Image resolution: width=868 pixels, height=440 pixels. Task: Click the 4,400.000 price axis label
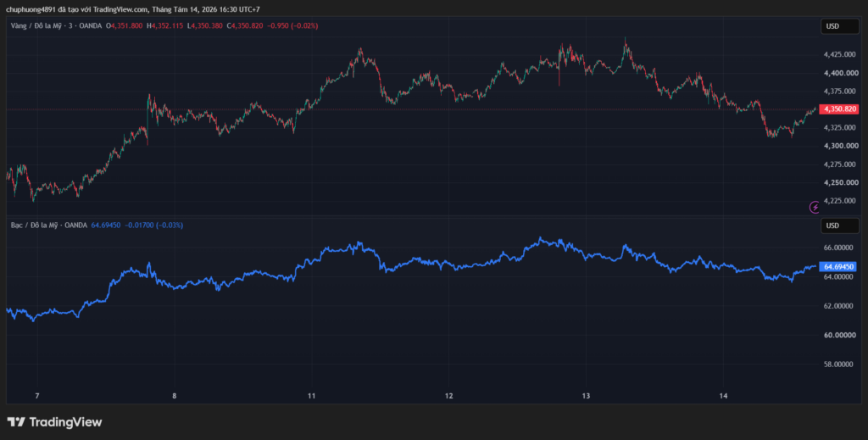(840, 73)
